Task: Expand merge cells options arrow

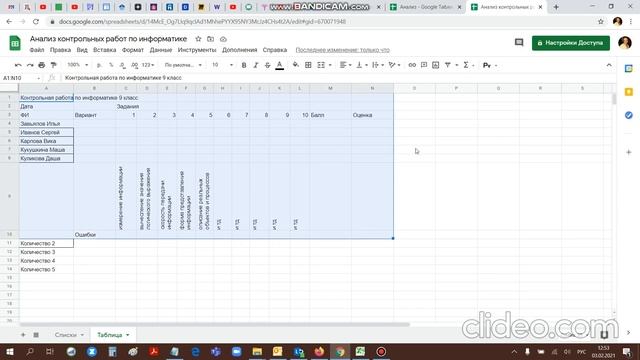Action: pos(330,65)
